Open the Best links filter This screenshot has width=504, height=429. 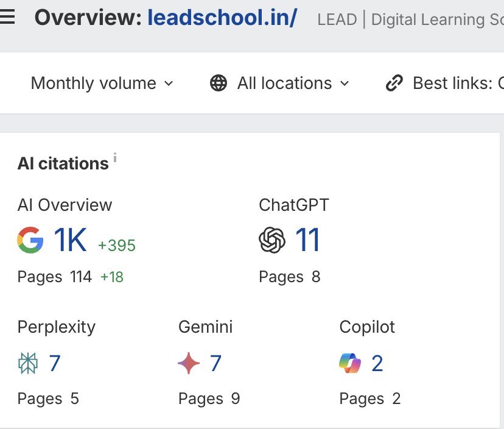(445, 83)
